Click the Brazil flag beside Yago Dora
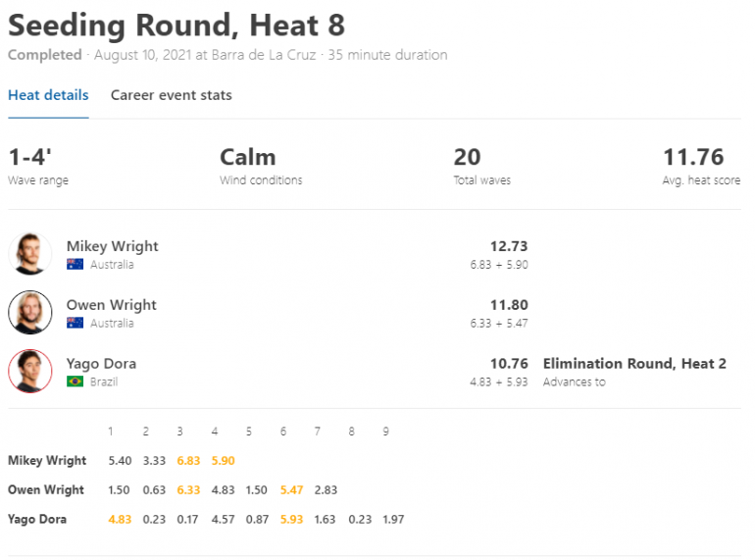The width and height of the screenshot is (755, 560). pos(75,382)
